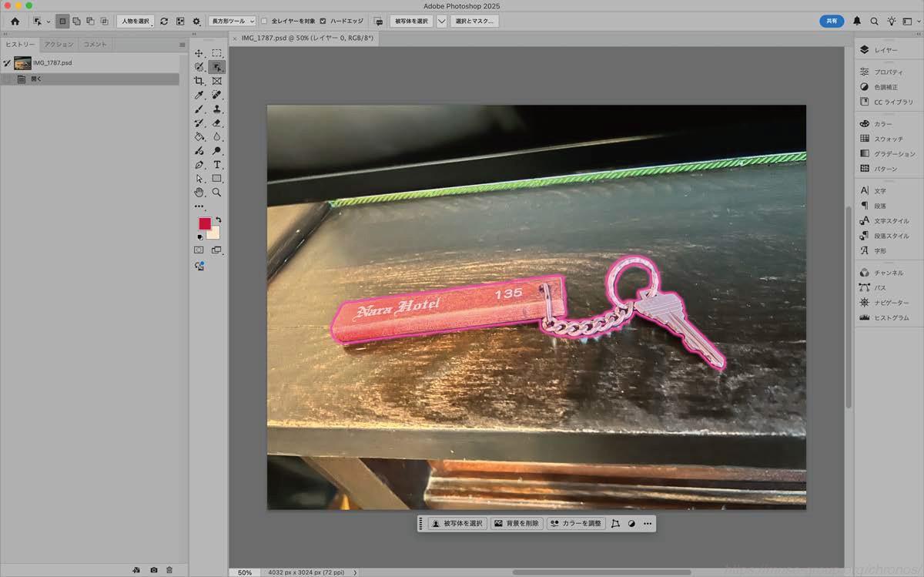
Task: Select the Zoom tool in the toolbox
Action: click(217, 192)
